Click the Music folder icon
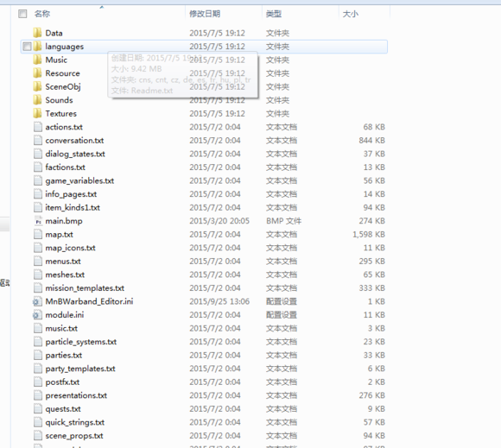 pyautogui.click(x=37, y=60)
